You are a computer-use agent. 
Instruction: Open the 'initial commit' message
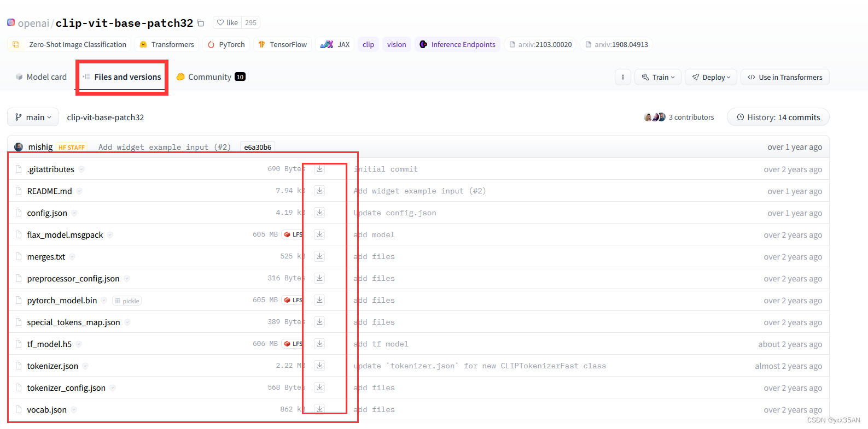386,169
